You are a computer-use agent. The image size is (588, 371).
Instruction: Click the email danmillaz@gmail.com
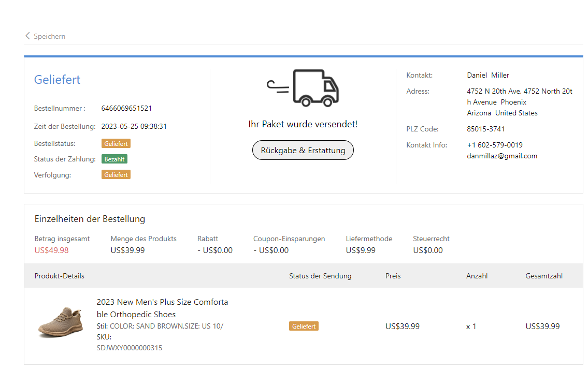(x=501, y=156)
